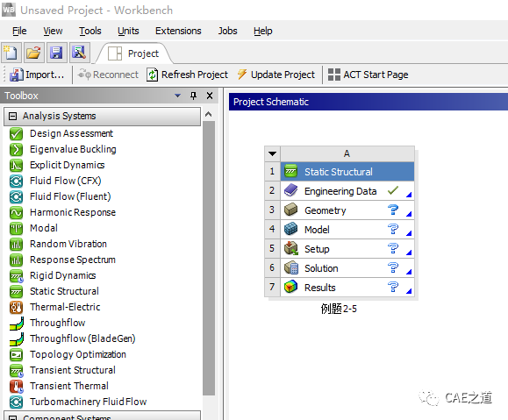Open system A dropdown arrow
Screen dimensions: 508x420
click(x=272, y=153)
